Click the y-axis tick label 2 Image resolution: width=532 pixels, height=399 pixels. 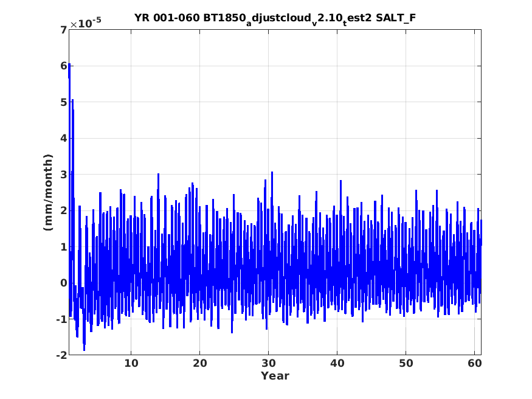pyautogui.click(x=64, y=210)
